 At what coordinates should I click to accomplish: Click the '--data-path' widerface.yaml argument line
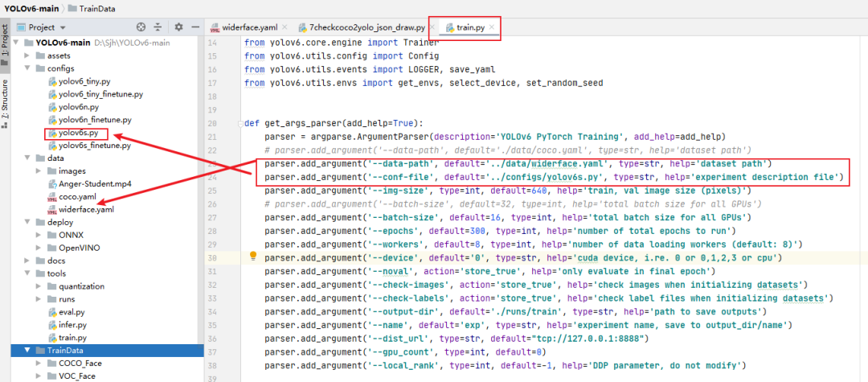coord(518,164)
